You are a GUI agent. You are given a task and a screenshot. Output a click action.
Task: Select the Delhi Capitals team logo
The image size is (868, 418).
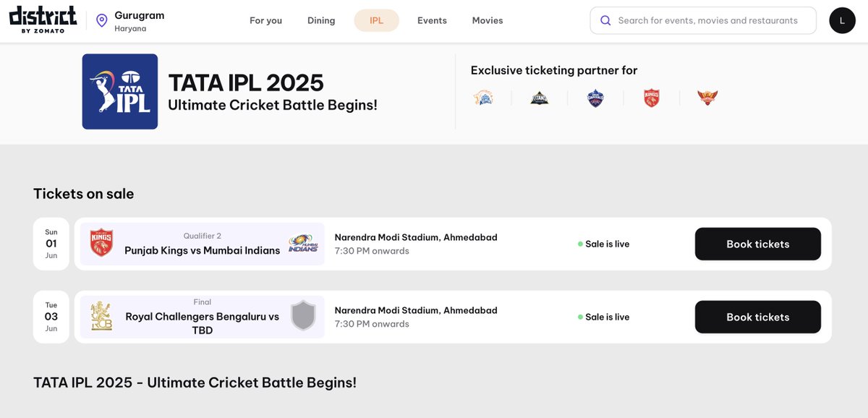pos(595,98)
